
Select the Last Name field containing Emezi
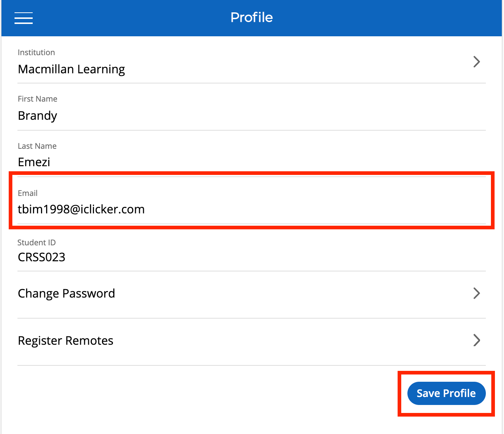pos(34,162)
